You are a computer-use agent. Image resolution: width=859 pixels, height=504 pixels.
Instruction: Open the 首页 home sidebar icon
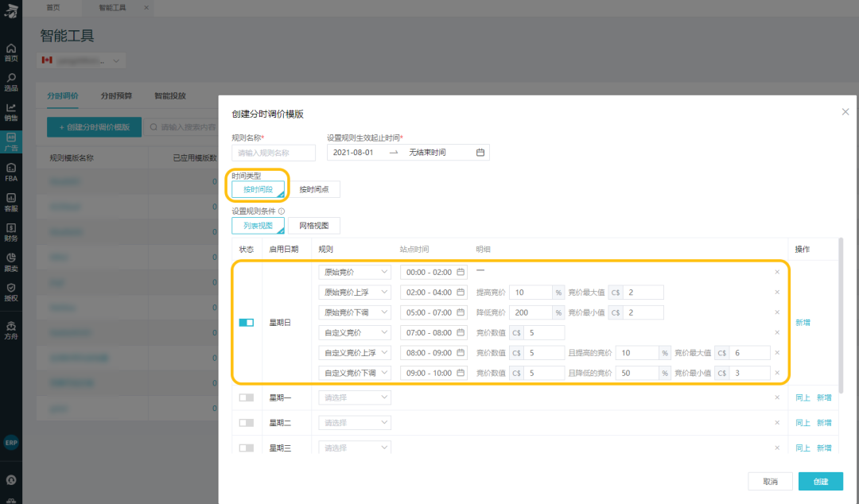11,52
